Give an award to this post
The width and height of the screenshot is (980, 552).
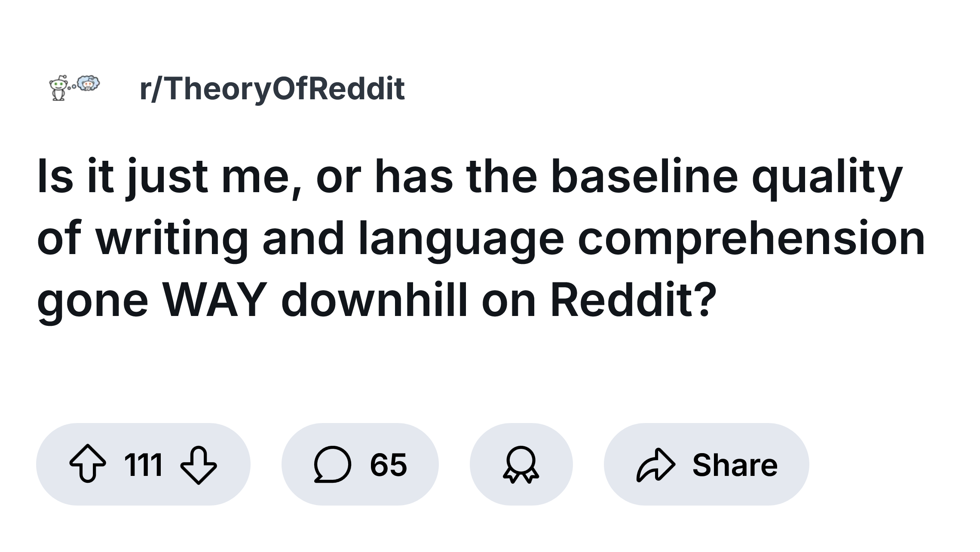(521, 465)
